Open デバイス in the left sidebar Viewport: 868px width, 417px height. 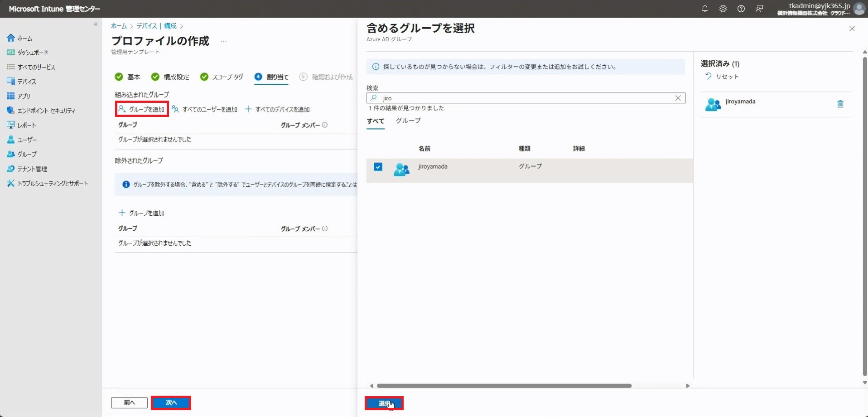(27, 82)
